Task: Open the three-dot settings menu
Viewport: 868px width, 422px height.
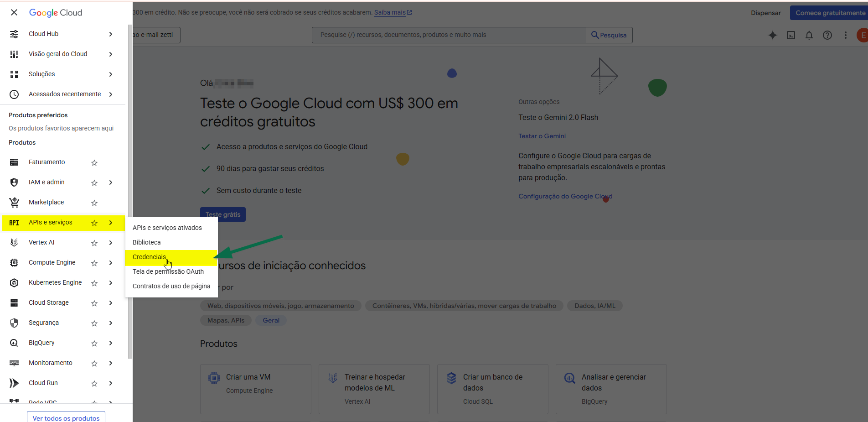Action: 846,35
